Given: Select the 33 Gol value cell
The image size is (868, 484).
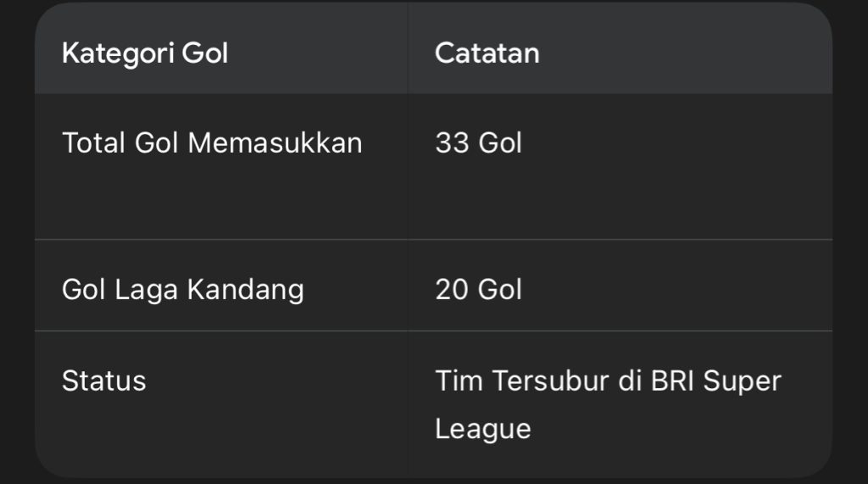Looking at the screenshot, I should pos(478,143).
